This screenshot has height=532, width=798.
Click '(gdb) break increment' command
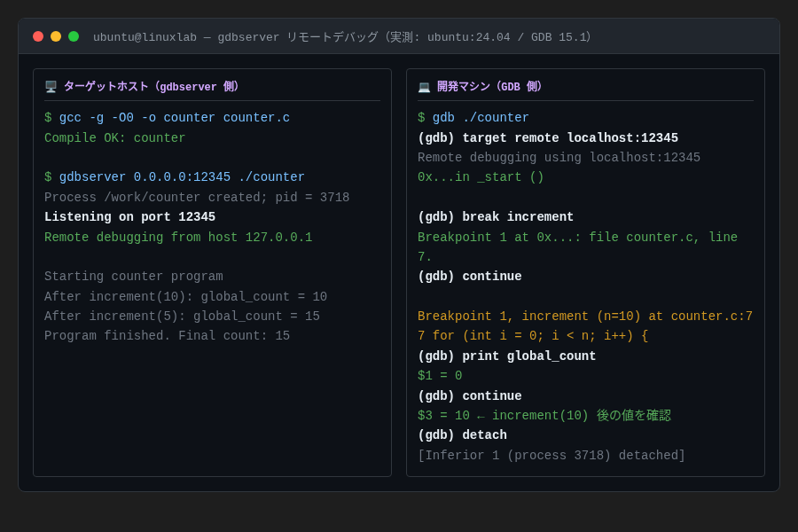pyautogui.click(x=496, y=217)
